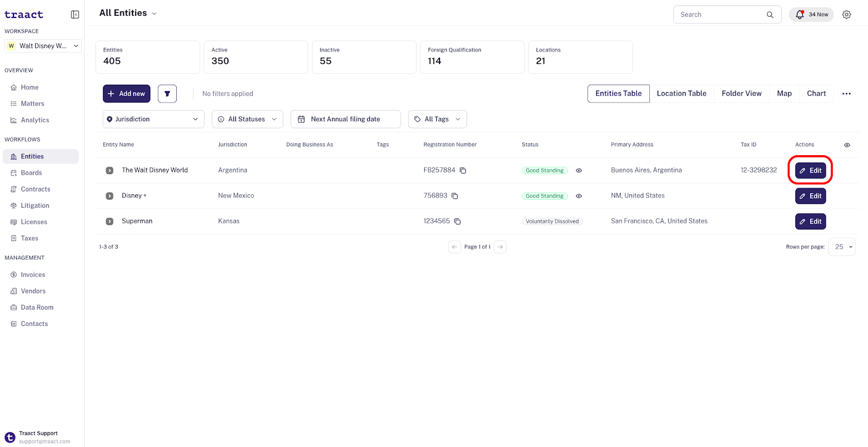Toggle status visibility for The Walt Disney World
The width and height of the screenshot is (868, 447).
(x=579, y=170)
